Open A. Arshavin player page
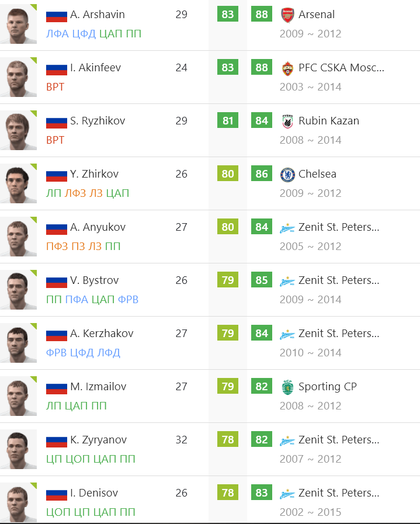The width and height of the screenshot is (420, 524). pos(97,15)
